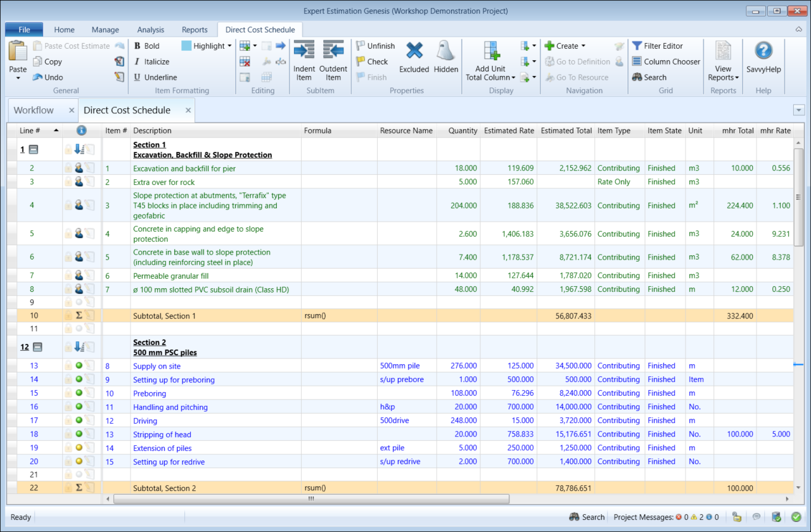The height and width of the screenshot is (532, 811).
Task: Switch to the Workflow document tab
Action: click(34, 110)
